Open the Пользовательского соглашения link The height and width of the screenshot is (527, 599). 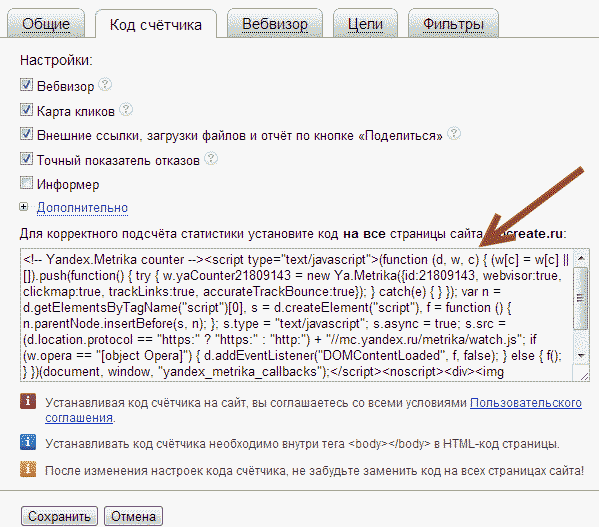[x=526, y=403]
